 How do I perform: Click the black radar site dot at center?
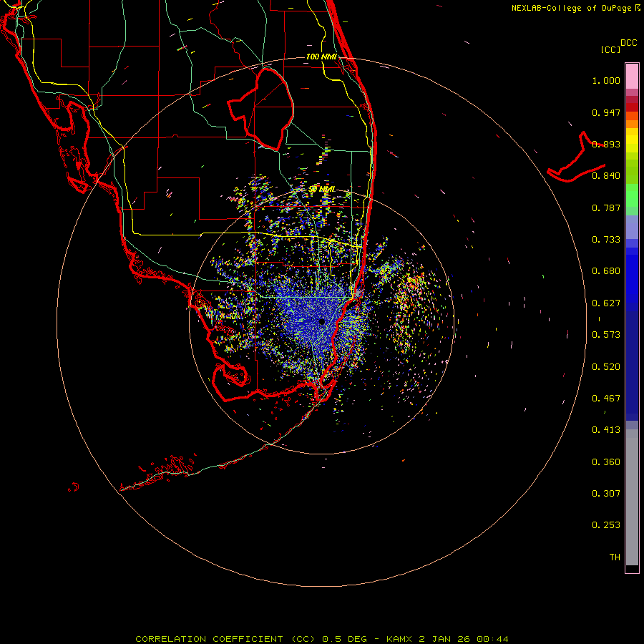pyautogui.click(x=322, y=322)
